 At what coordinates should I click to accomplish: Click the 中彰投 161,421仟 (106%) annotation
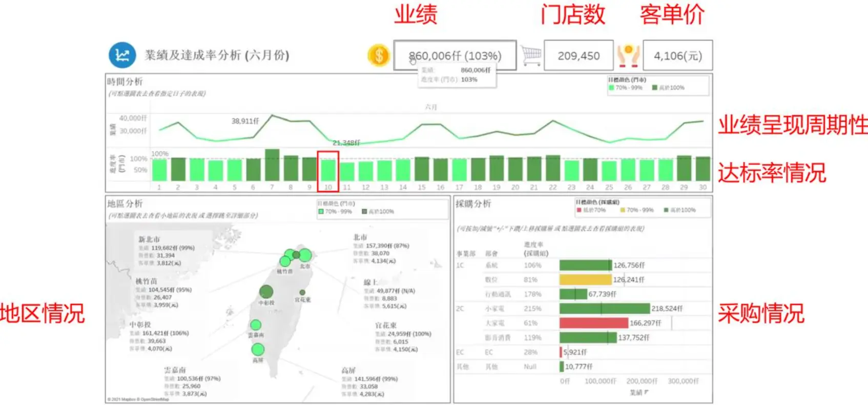[159, 336]
